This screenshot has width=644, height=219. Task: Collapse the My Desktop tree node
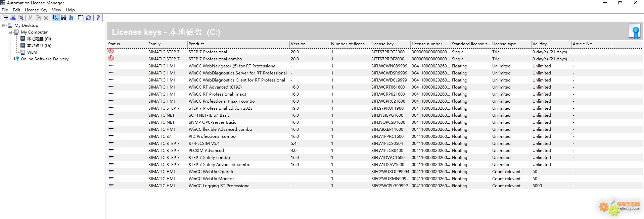[4, 25]
